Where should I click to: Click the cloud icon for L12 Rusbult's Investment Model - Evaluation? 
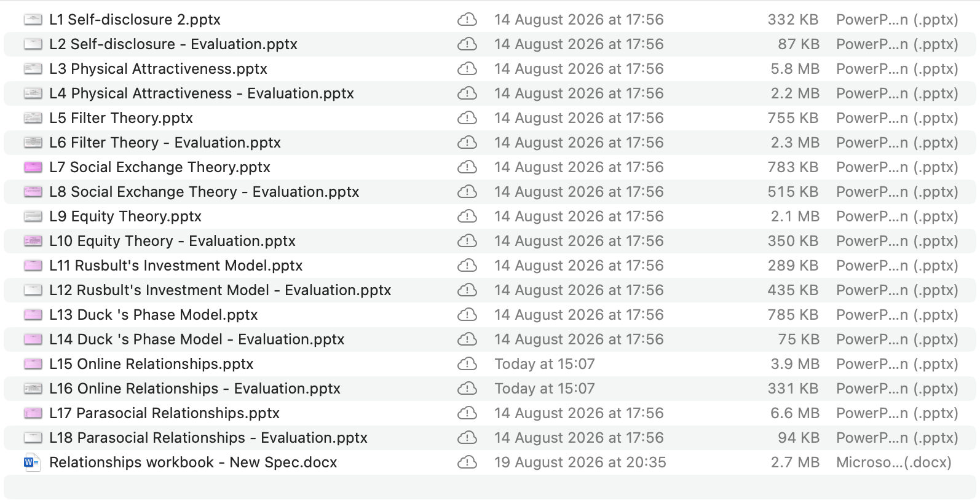pyautogui.click(x=467, y=290)
